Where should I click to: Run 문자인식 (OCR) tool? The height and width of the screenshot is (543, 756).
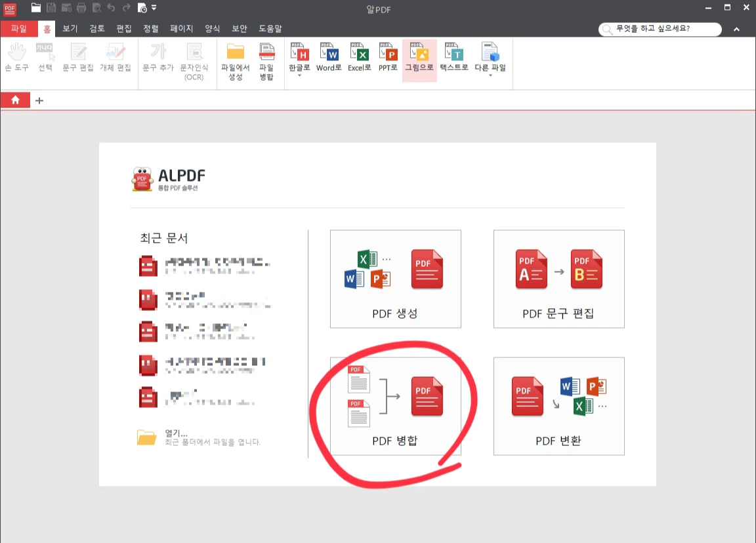click(x=194, y=61)
